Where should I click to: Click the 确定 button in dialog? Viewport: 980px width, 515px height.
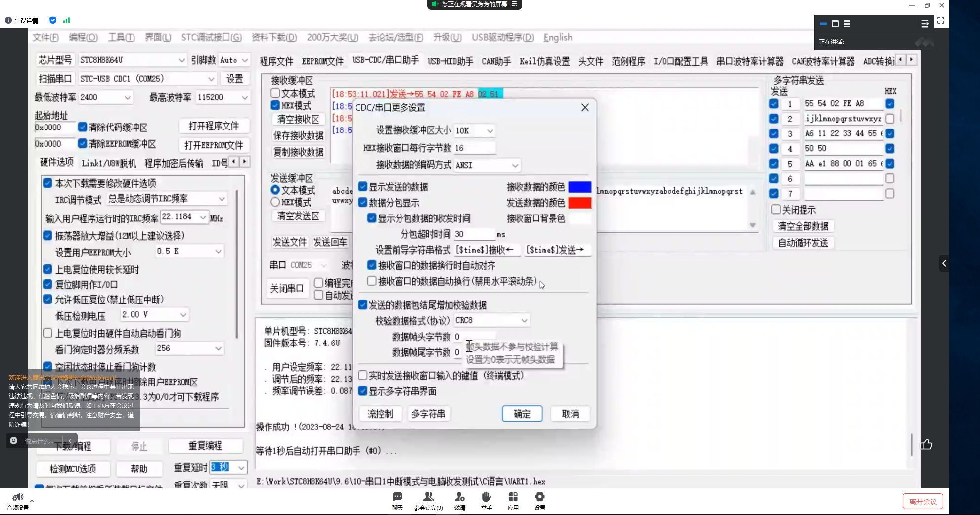tap(522, 414)
